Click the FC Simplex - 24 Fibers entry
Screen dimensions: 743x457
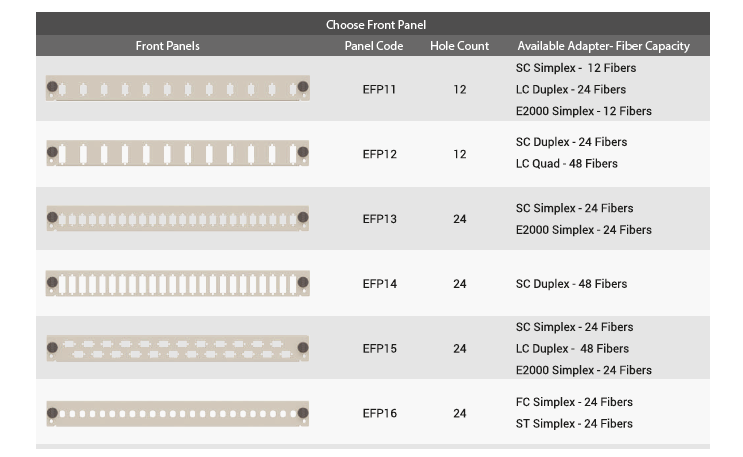574,402
